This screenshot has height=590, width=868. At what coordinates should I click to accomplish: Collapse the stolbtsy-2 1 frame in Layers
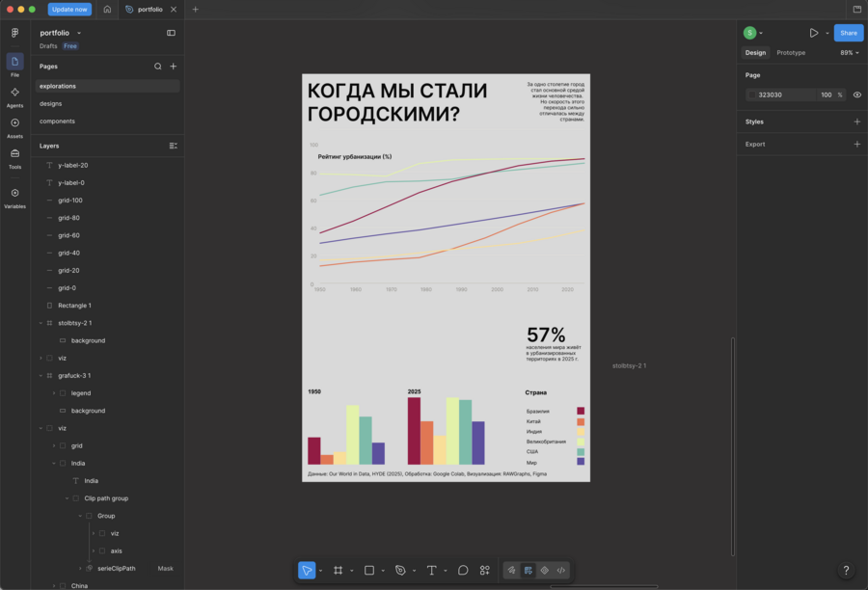pyautogui.click(x=41, y=323)
